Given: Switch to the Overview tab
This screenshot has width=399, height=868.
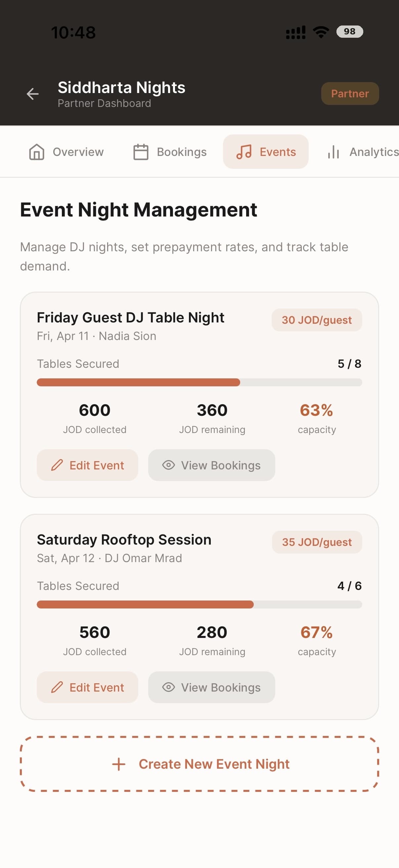Looking at the screenshot, I should (x=66, y=152).
